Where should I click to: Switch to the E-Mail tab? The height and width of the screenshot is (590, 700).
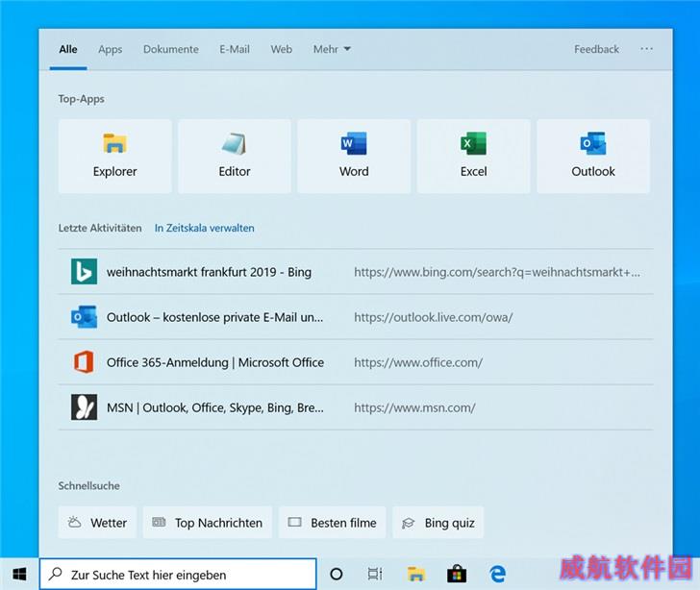click(x=235, y=49)
